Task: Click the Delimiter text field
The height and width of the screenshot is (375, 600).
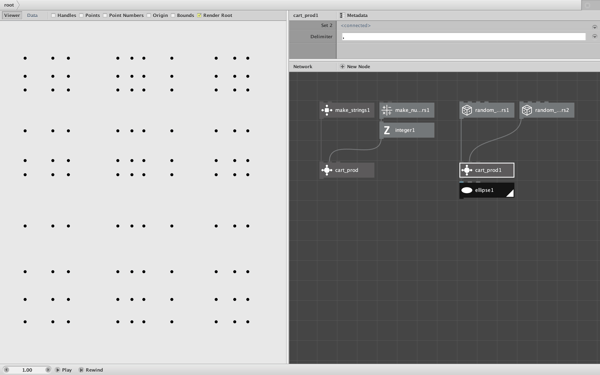Action: click(463, 37)
